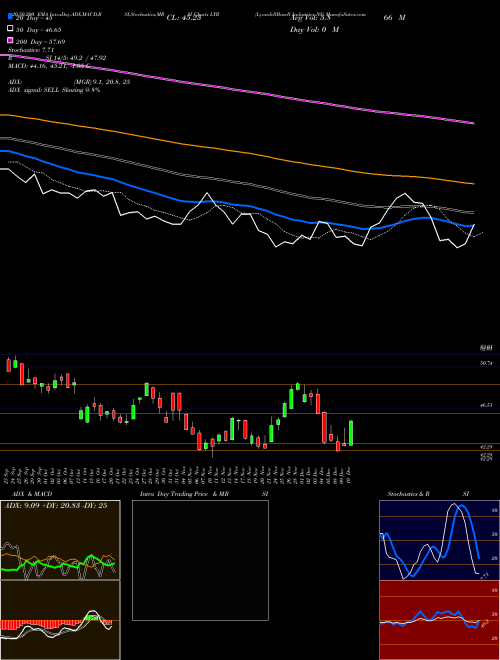The image size is (500, 660).
Task: Click the '(MGR) 9.1, 20.8, 25' ADX values
Action: (101, 82)
